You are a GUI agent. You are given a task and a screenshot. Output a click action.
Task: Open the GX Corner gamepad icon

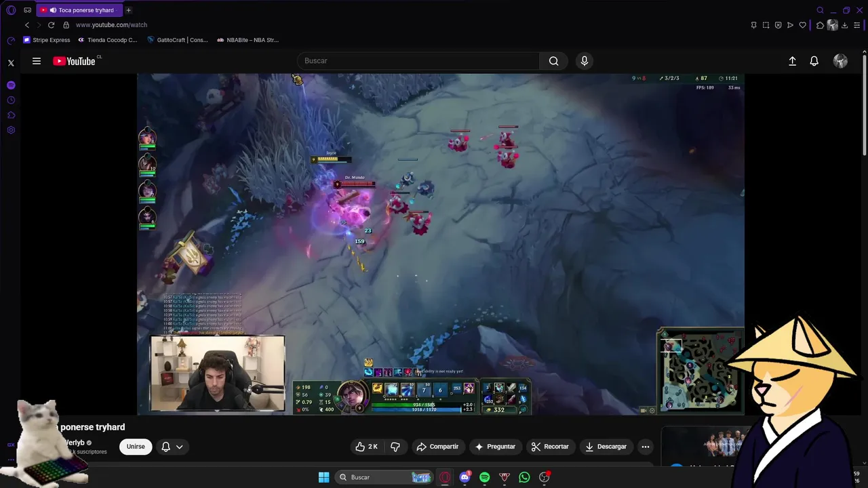point(28,10)
